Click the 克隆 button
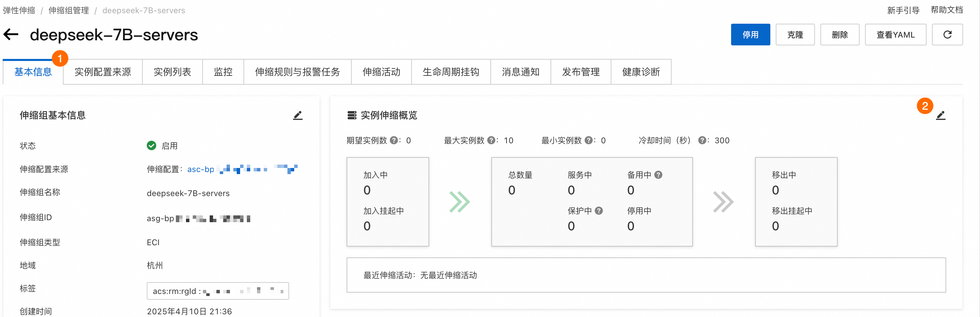The width and height of the screenshot is (980, 317). pyautogui.click(x=795, y=35)
